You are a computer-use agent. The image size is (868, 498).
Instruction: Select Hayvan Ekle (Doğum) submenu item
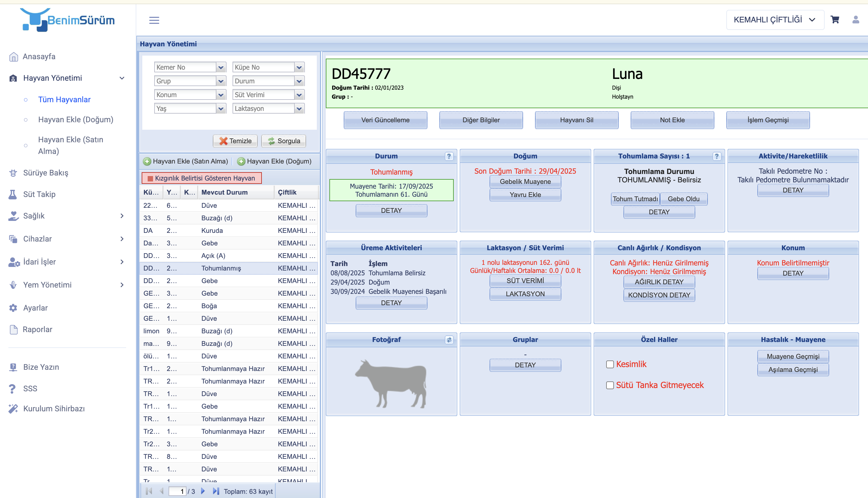(x=76, y=120)
